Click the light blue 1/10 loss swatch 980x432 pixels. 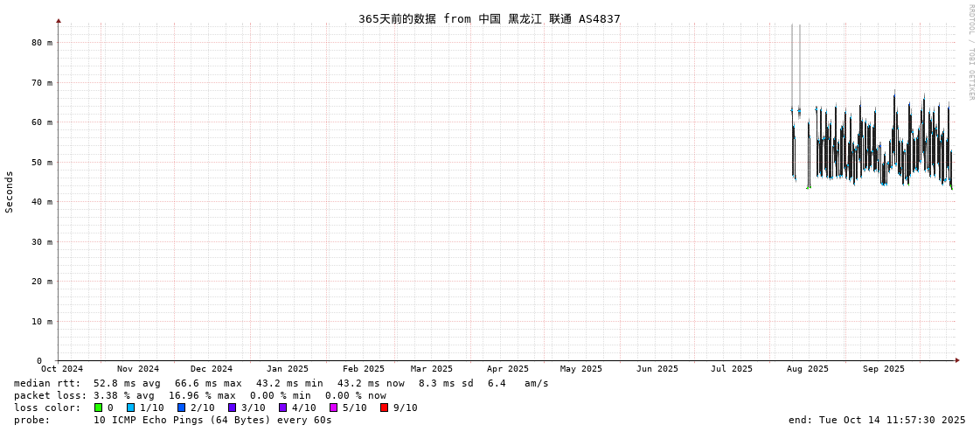[130, 408]
